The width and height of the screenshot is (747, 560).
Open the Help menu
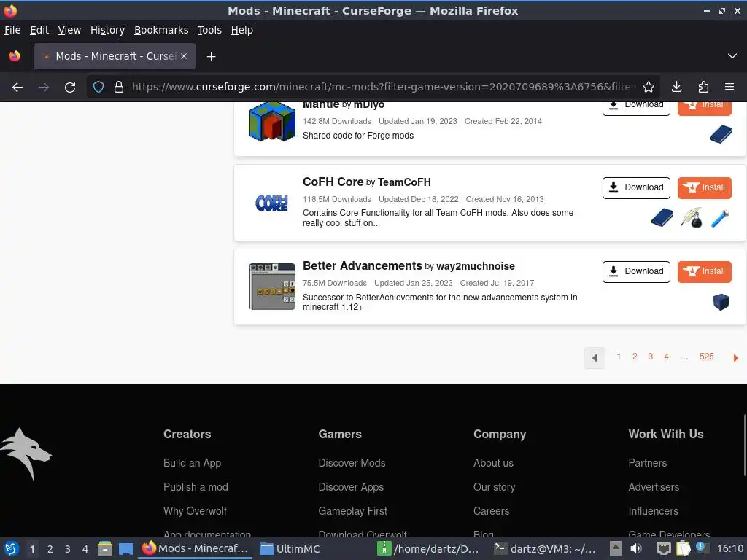241,30
